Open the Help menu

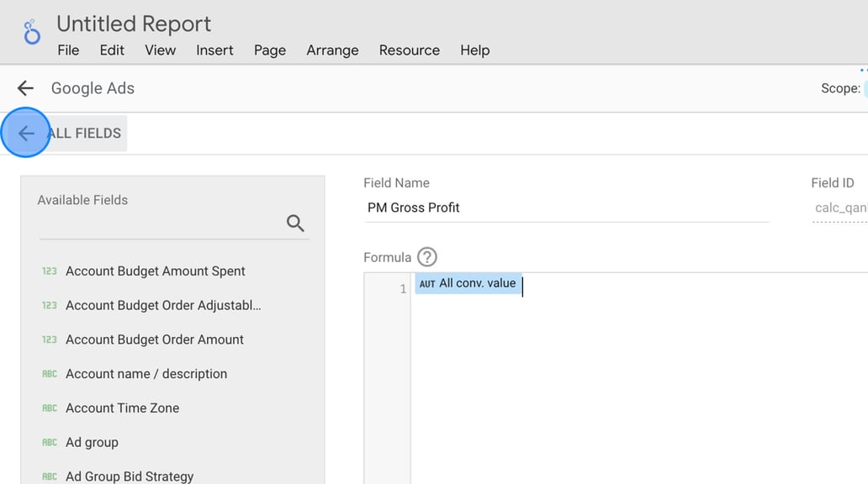click(x=474, y=50)
